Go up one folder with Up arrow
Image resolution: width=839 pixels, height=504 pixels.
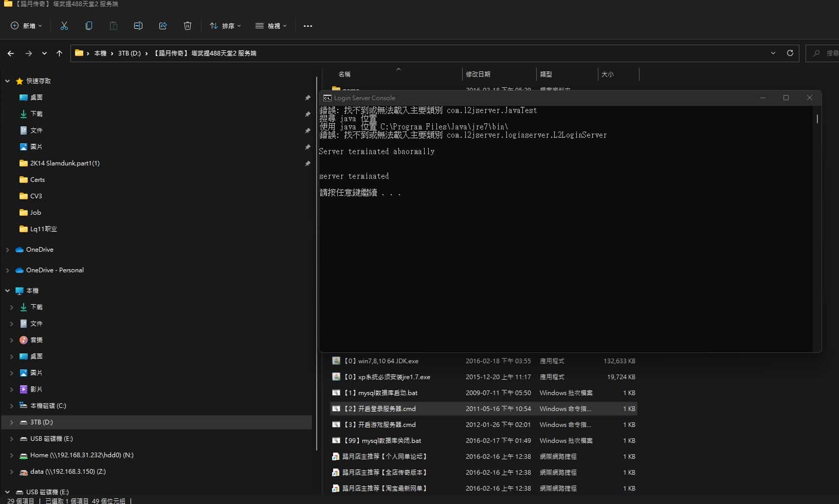pyautogui.click(x=59, y=53)
